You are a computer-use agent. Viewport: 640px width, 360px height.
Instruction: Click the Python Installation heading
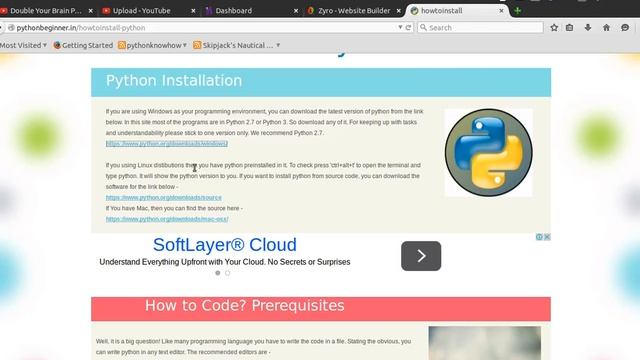174,80
